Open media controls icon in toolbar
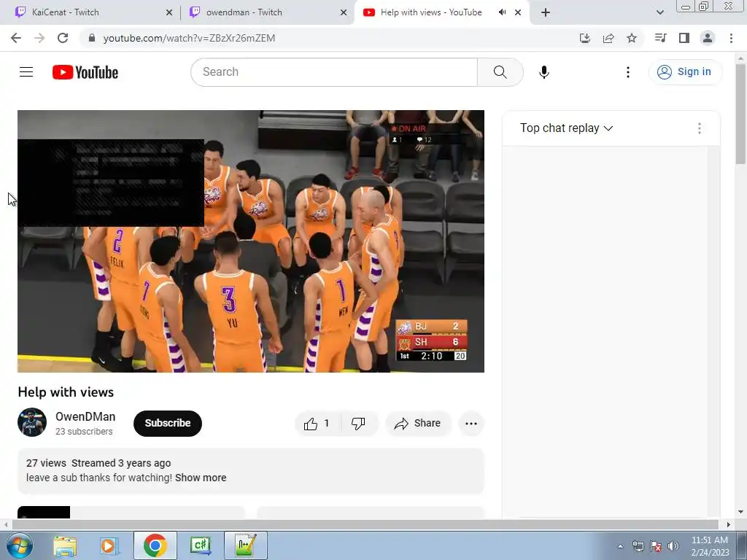Viewport: 747px width, 560px height. point(660,38)
